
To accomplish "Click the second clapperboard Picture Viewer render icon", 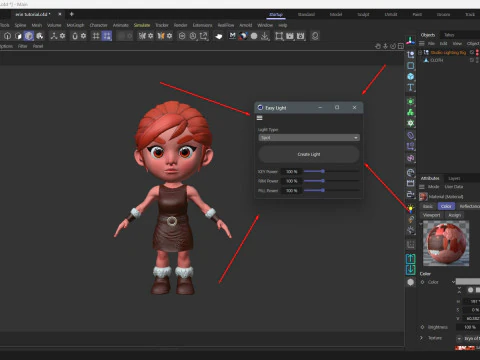I will click(x=301, y=36).
